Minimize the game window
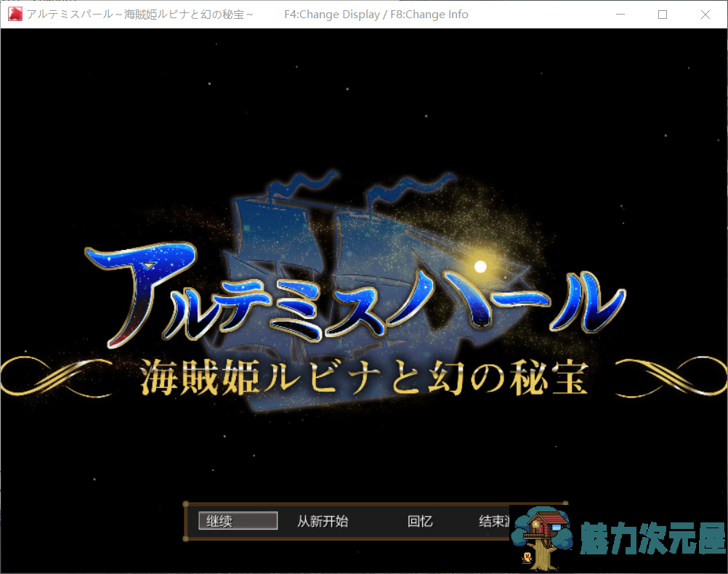 (620, 15)
